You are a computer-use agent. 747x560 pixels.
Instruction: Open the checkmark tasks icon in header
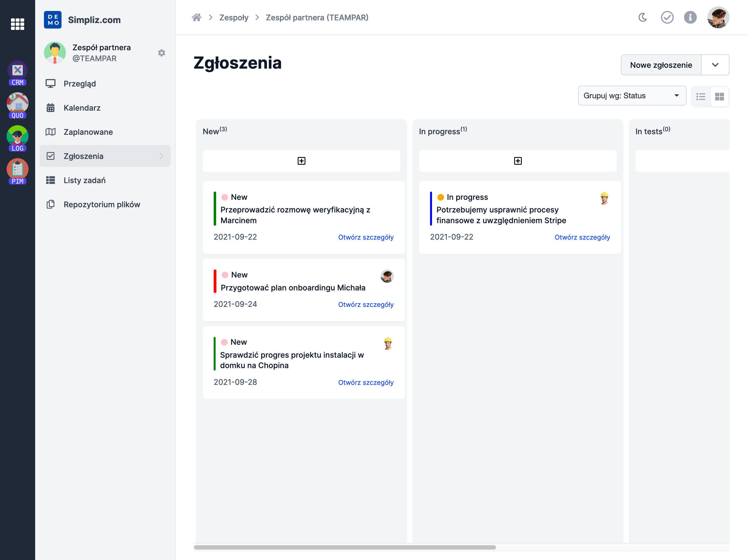(x=667, y=17)
